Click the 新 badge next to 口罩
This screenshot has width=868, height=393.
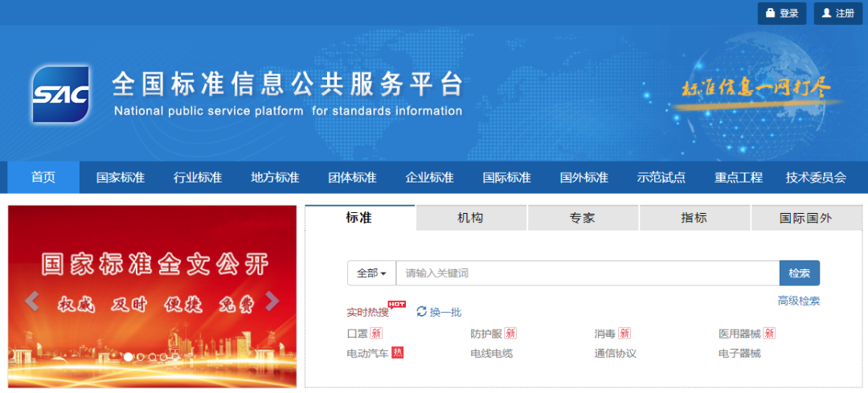pos(376,334)
